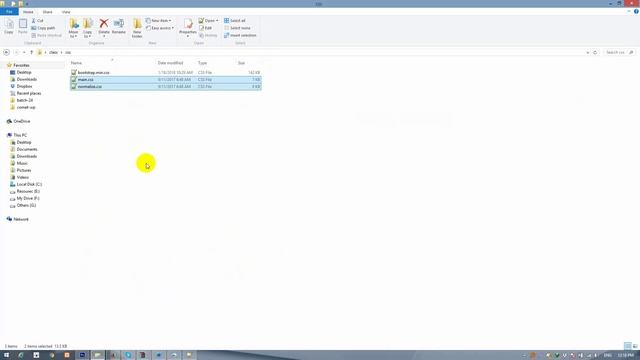This screenshot has width=640, height=360.
Task: Switch to the View ribbon tab
Action: click(x=66, y=12)
